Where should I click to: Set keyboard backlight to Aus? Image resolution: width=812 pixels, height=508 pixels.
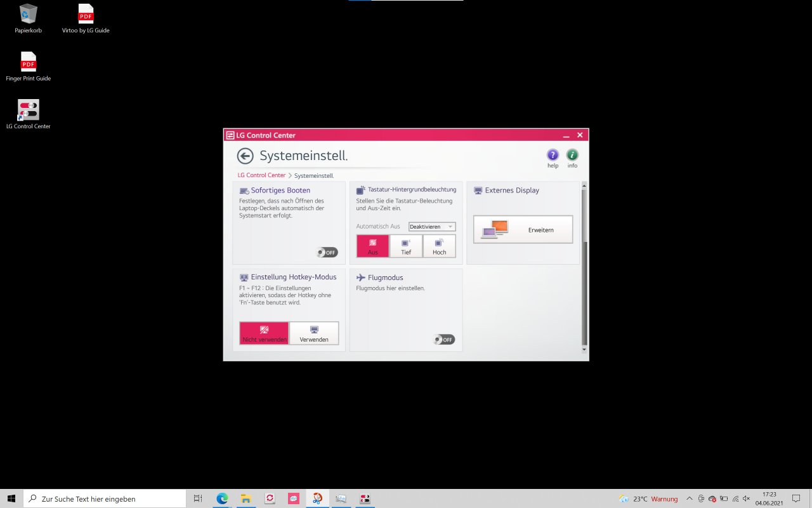[x=373, y=246]
